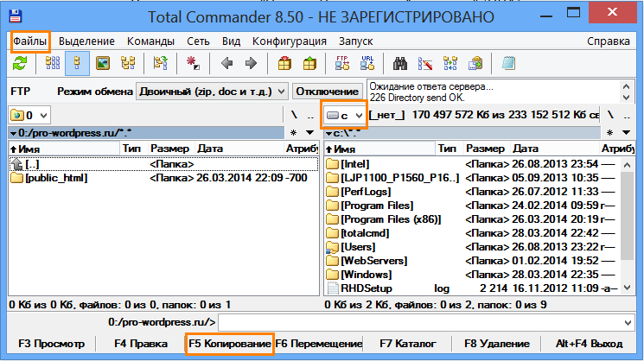Open the Справка menu
644x361 pixels.
point(609,41)
